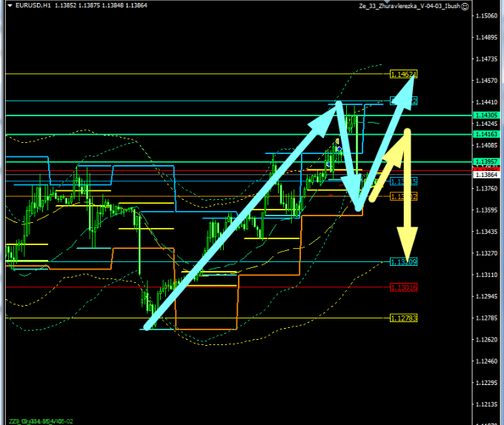
Task: Click the expert advisor smiley face icon
Action: (464, 6)
